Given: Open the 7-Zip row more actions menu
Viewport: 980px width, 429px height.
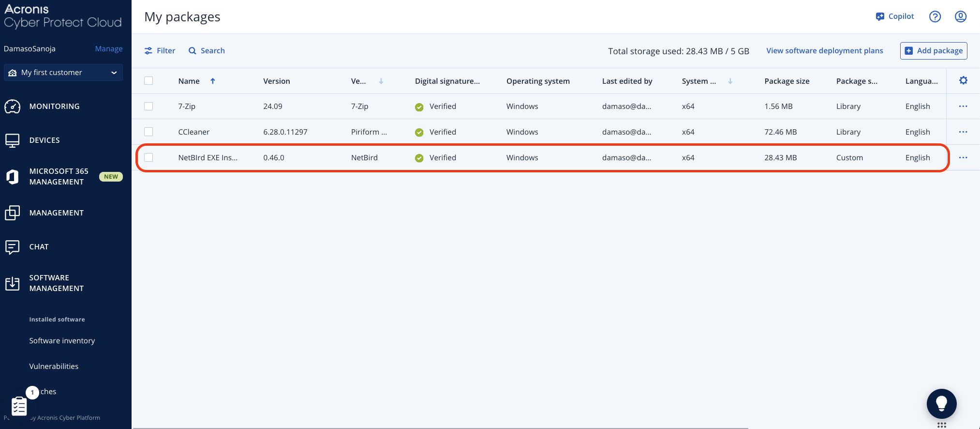Looking at the screenshot, I should tap(963, 107).
